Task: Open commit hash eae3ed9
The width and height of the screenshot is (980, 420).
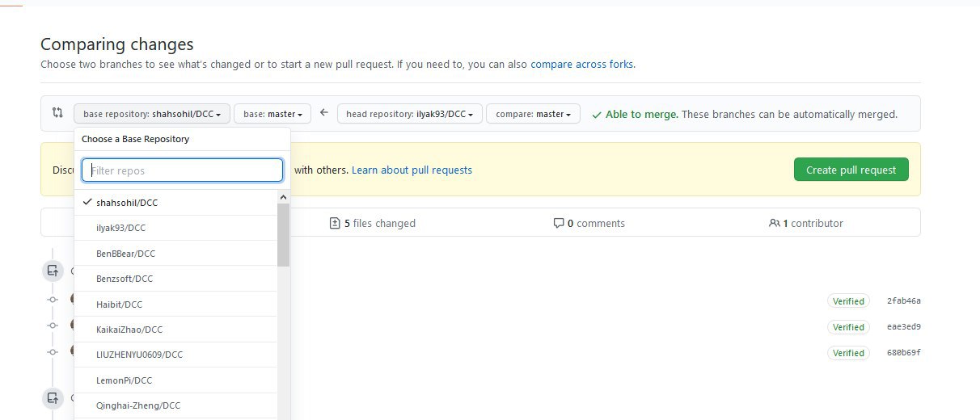Action: pyautogui.click(x=903, y=327)
